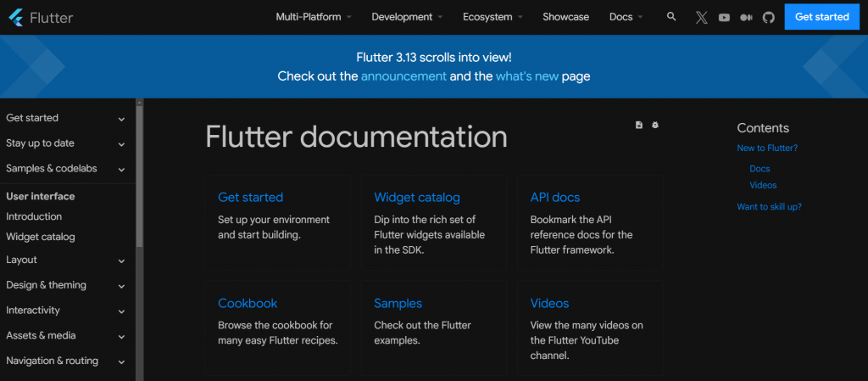Viewport: 868px width, 381px height.
Task: Expand Design & theming section
Action: pyautogui.click(x=66, y=285)
